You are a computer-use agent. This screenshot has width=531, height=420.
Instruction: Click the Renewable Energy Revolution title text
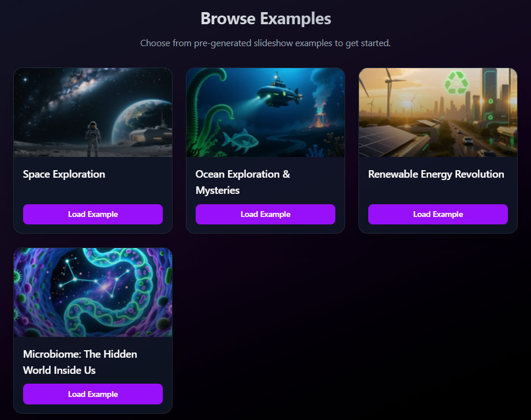436,174
